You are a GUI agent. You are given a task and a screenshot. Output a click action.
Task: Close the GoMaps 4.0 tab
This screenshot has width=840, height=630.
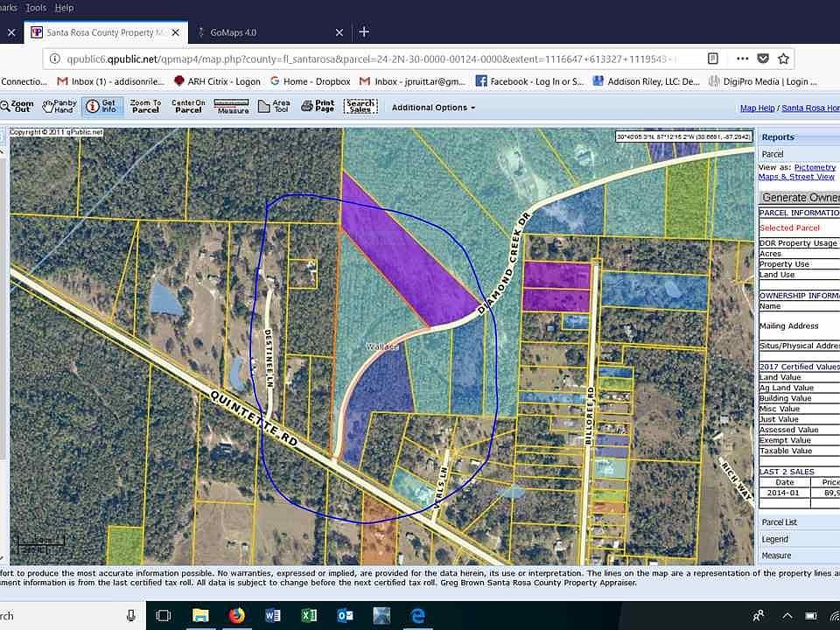click(339, 32)
